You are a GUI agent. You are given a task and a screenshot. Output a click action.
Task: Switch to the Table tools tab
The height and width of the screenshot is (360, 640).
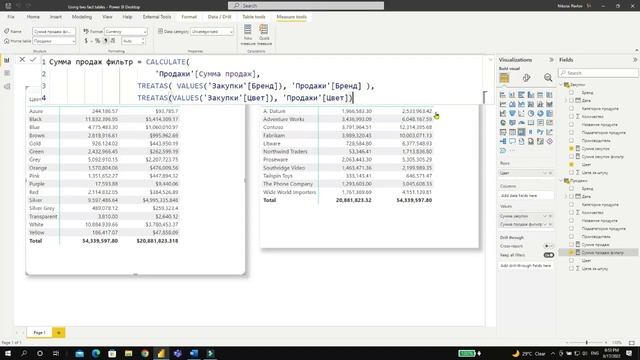click(254, 17)
